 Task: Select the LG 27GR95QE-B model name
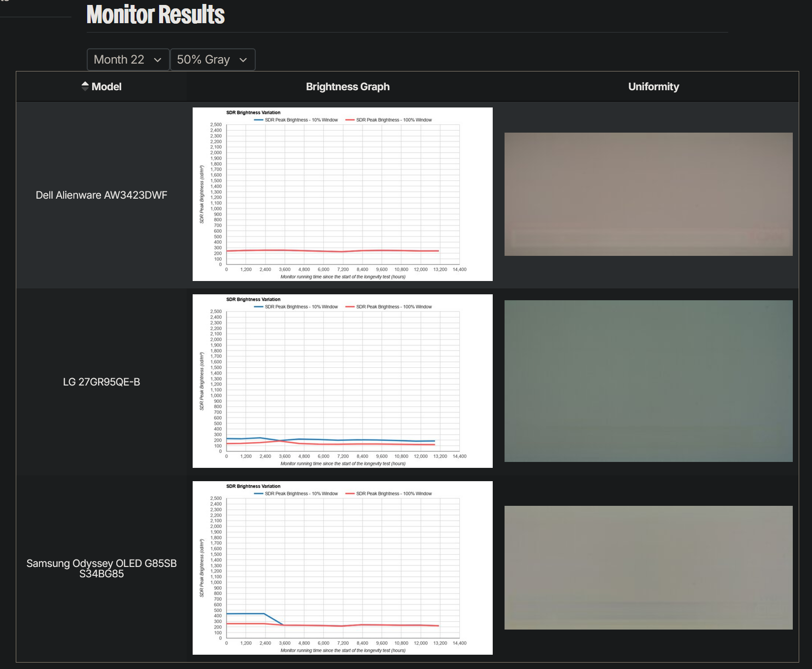101,382
